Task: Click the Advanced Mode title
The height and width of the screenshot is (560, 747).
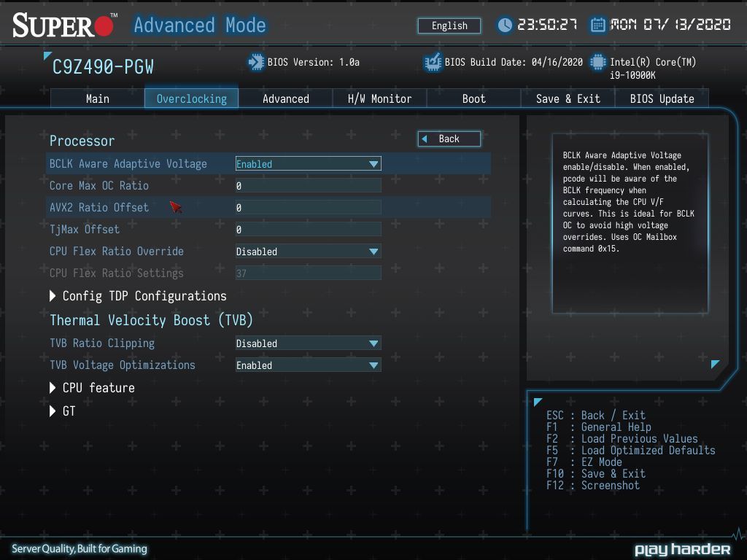Action: (x=200, y=26)
